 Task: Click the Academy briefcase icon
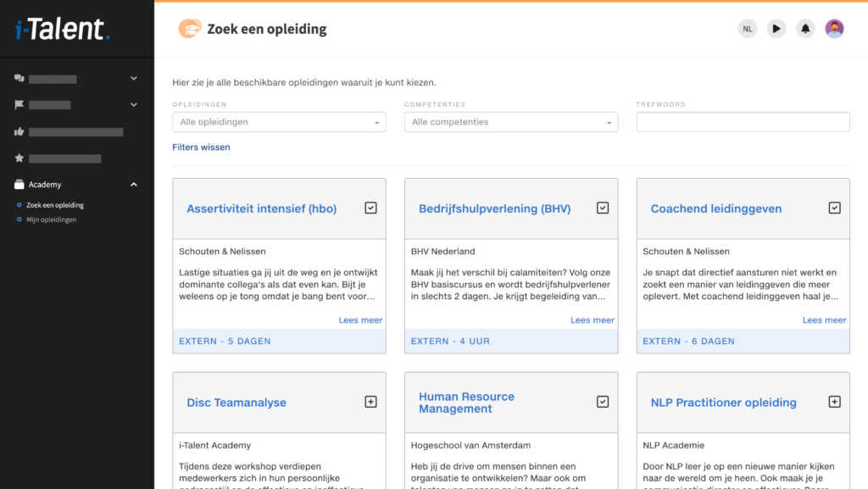[x=19, y=184]
